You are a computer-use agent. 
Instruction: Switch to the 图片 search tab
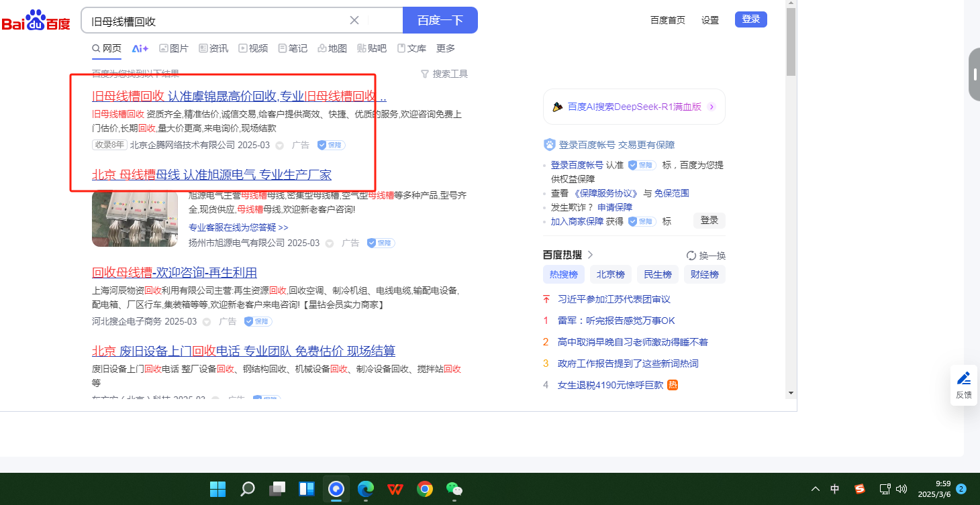point(173,48)
